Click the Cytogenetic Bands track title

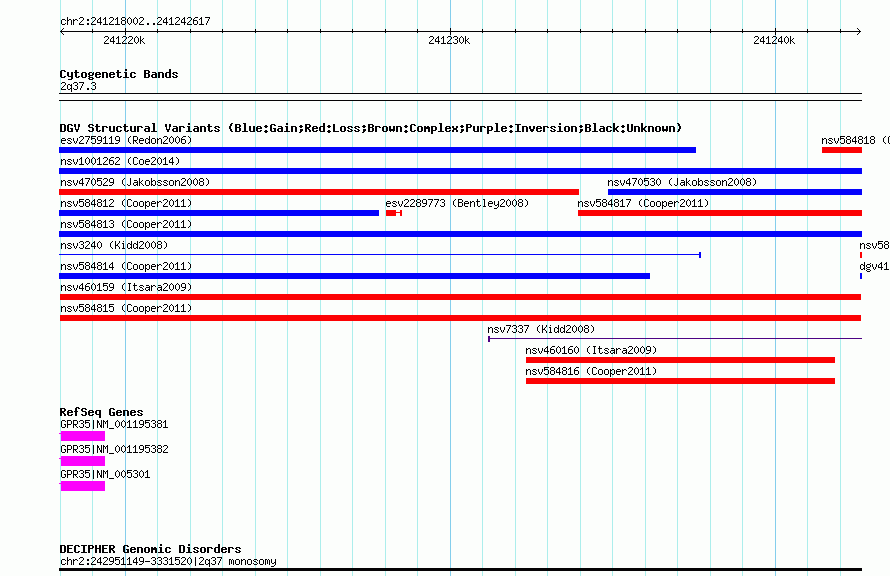(x=119, y=74)
